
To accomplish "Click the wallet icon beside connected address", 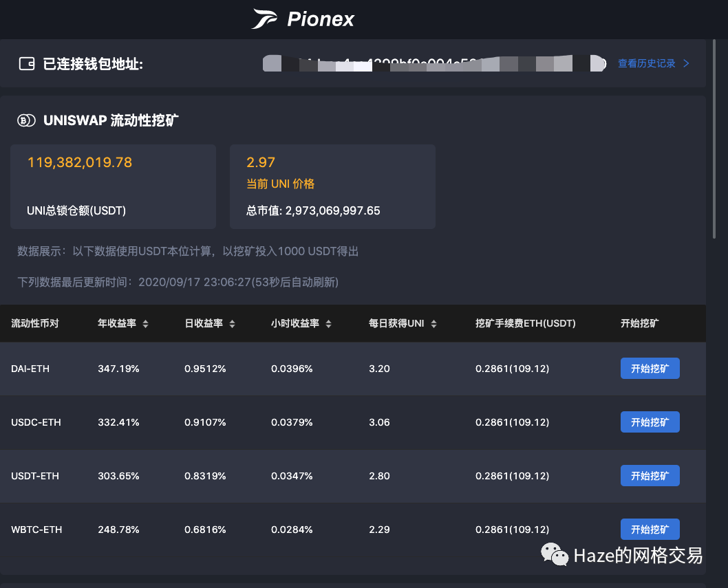I will point(27,63).
